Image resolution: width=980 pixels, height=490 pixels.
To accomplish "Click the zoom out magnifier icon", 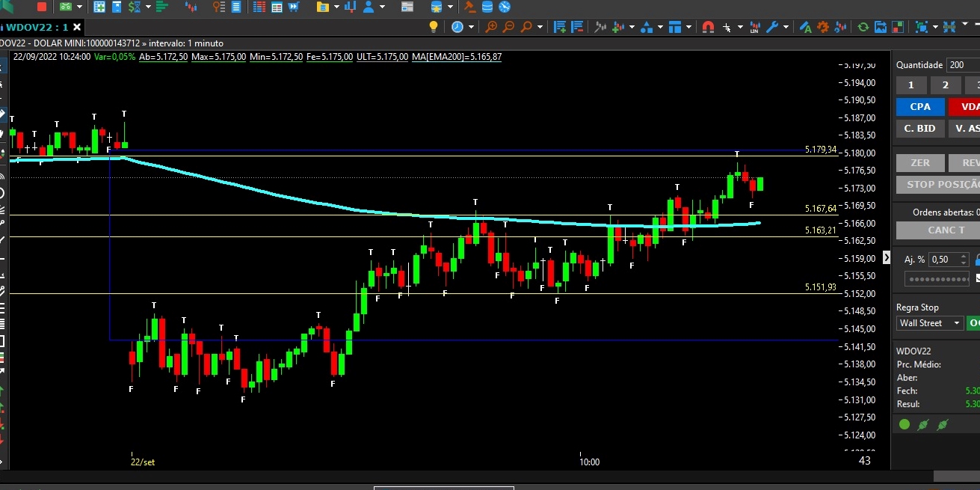I will [x=508, y=27].
